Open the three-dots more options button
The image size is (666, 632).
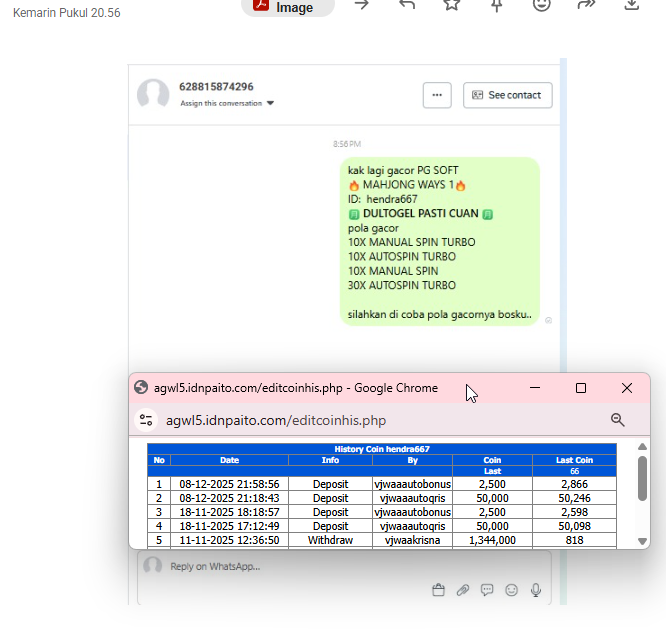pyautogui.click(x=437, y=95)
